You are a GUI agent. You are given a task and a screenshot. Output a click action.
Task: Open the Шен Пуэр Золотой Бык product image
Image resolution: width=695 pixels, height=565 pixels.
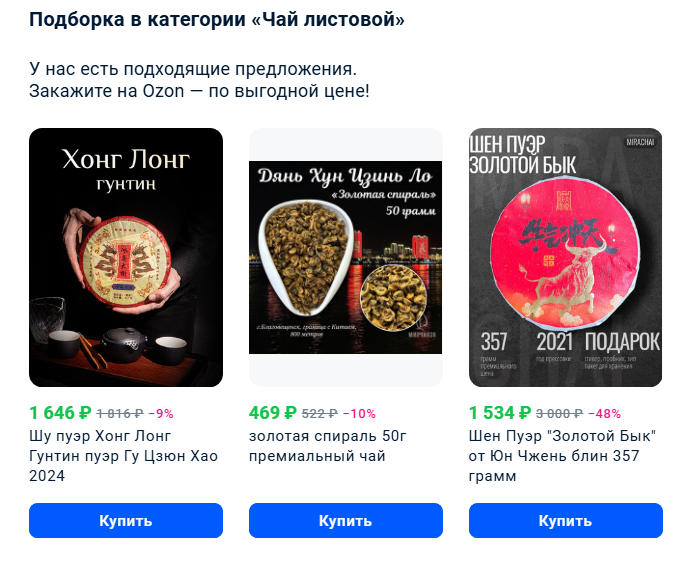click(566, 257)
